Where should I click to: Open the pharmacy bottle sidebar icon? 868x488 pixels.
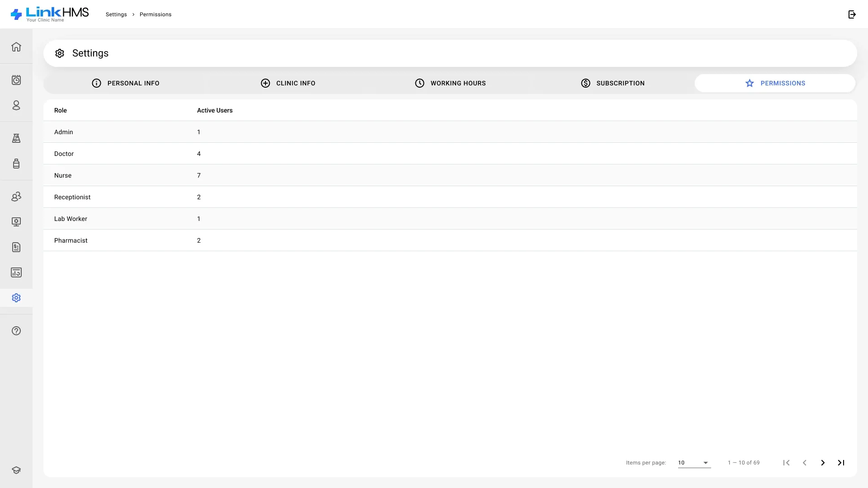[x=16, y=164]
